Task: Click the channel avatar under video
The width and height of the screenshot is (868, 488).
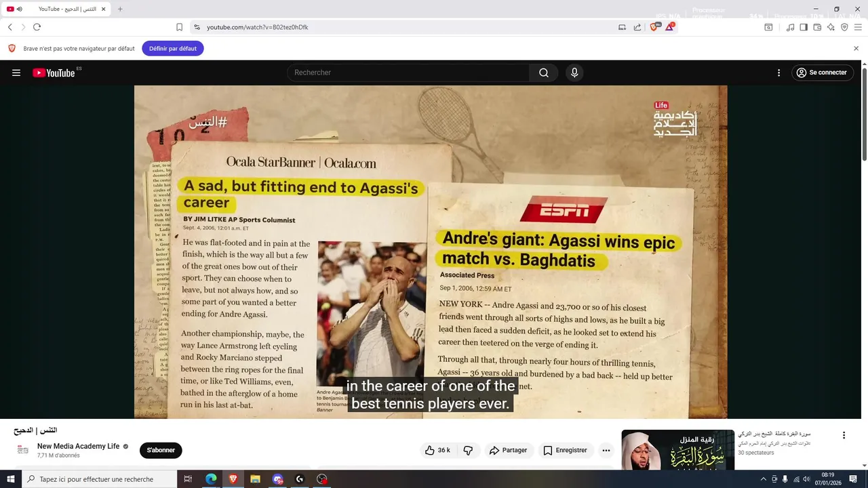Action: 23,450
